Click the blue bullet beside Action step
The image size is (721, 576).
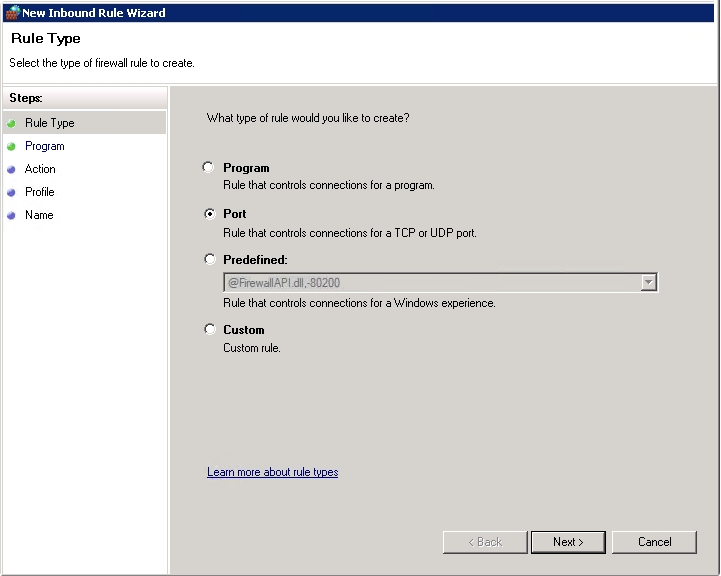(11, 169)
